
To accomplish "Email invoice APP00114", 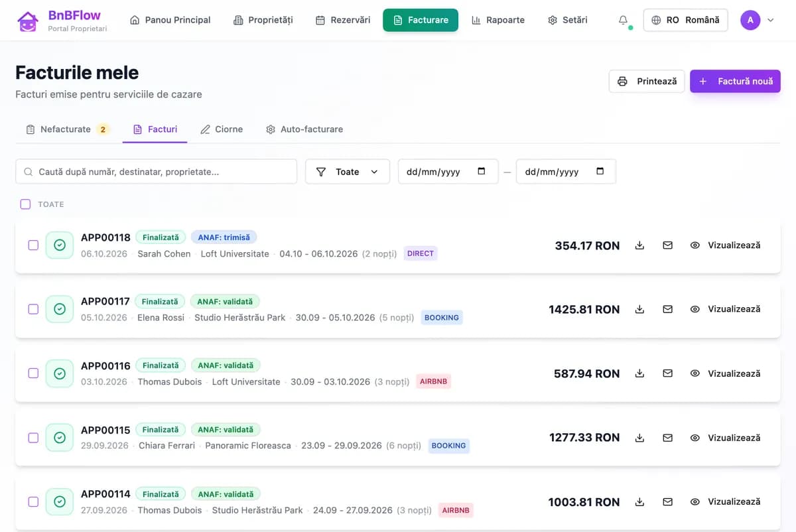I will pos(667,502).
